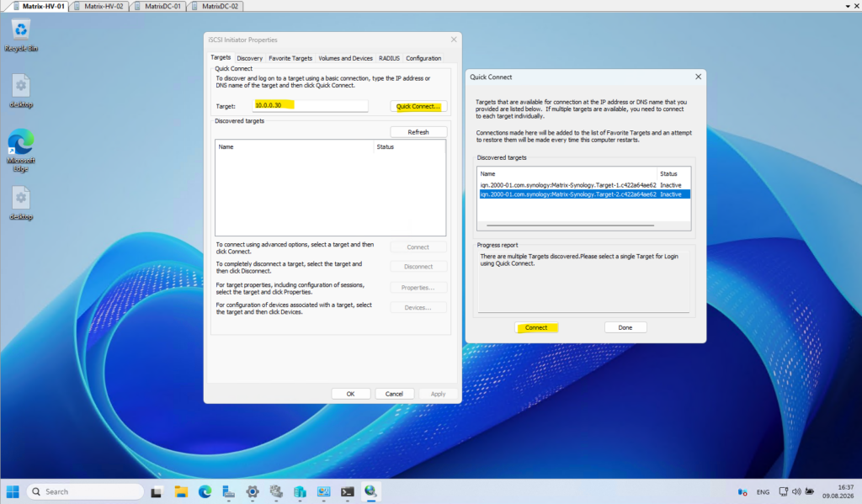This screenshot has width=862, height=504.
Task: Click Connect in the Quick Connect dialog
Action: [x=536, y=327]
